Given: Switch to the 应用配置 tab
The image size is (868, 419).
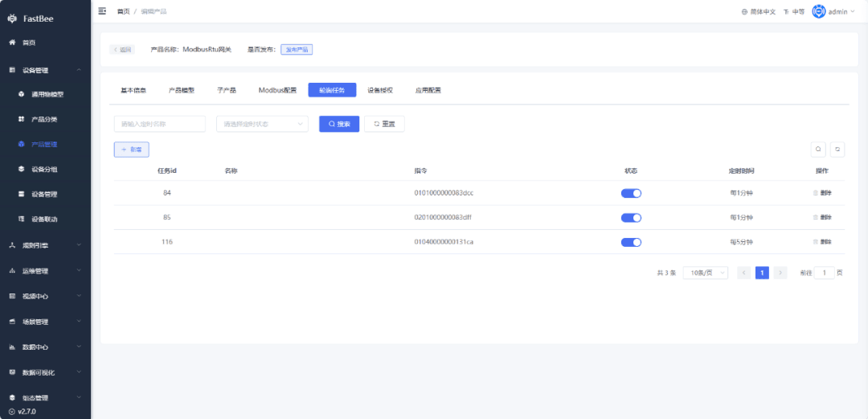Looking at the screenshot, I should click(428, 90).
